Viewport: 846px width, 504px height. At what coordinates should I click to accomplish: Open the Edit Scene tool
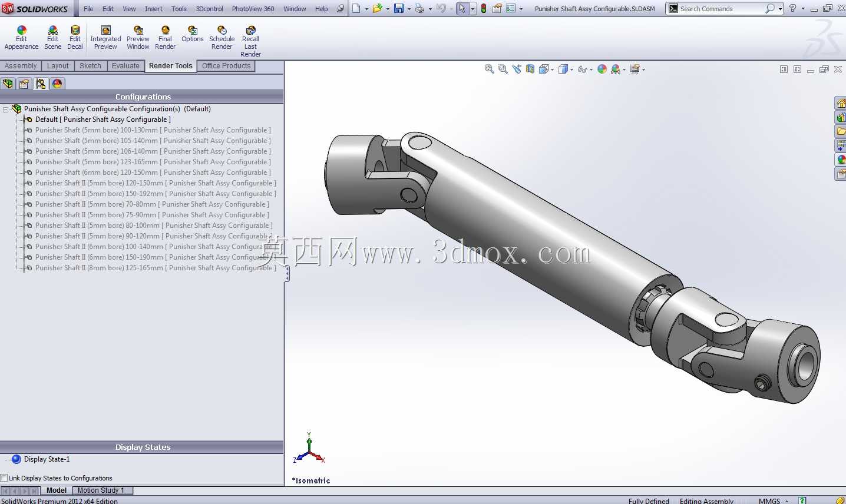[x=52, y=38]
